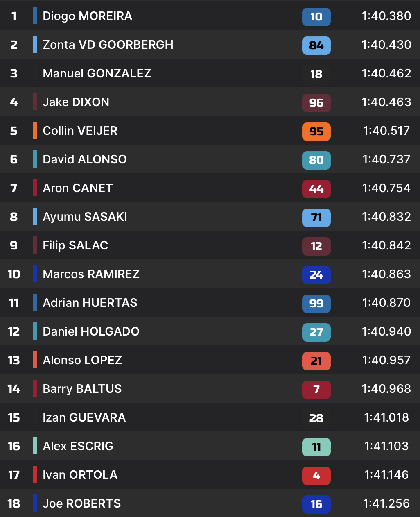The height and width of the screenshot is (517, 420).
Task: Click the light blue 84 rider badge
Action: (x=316, y=45)
